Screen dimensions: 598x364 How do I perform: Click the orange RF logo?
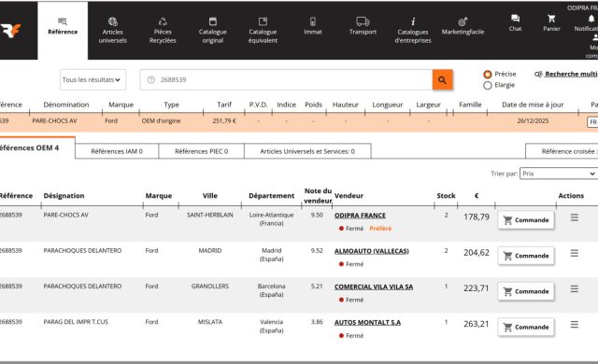click(x=10, y=31)
